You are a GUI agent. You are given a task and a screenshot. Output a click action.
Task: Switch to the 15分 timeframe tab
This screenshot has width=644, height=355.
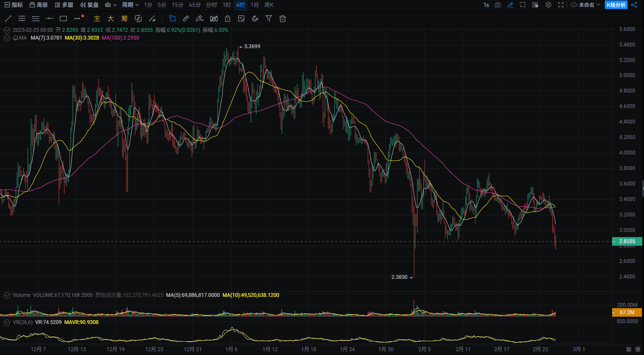tap(177, 5)
